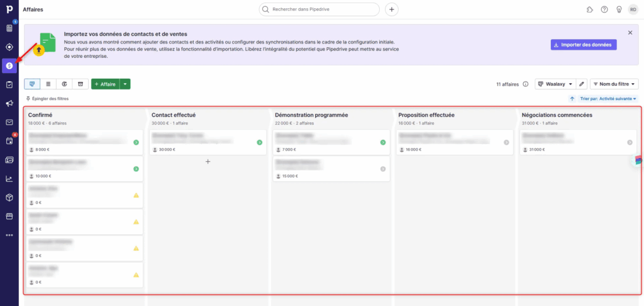644x306 pixels.
Task: Open the RD user avatar menu
Action: 633,9
